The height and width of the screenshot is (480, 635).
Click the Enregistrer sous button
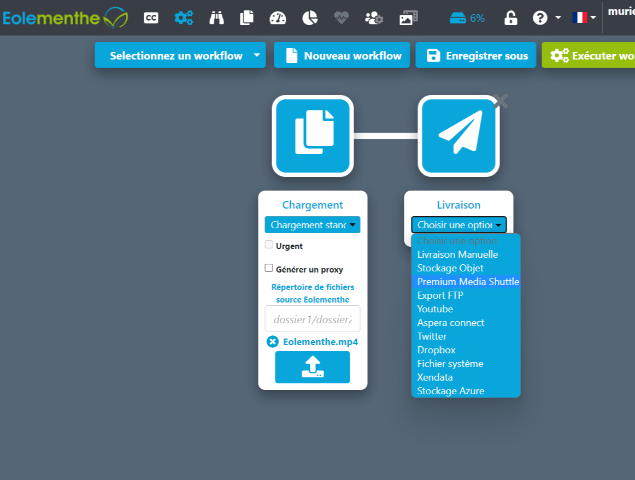pos(476,55)
